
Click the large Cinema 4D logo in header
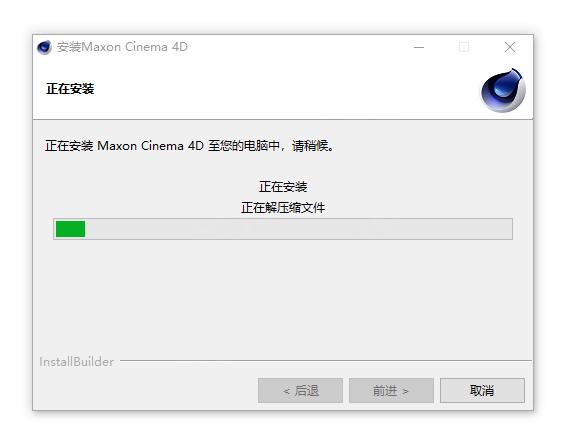click(x=503, y=90)
